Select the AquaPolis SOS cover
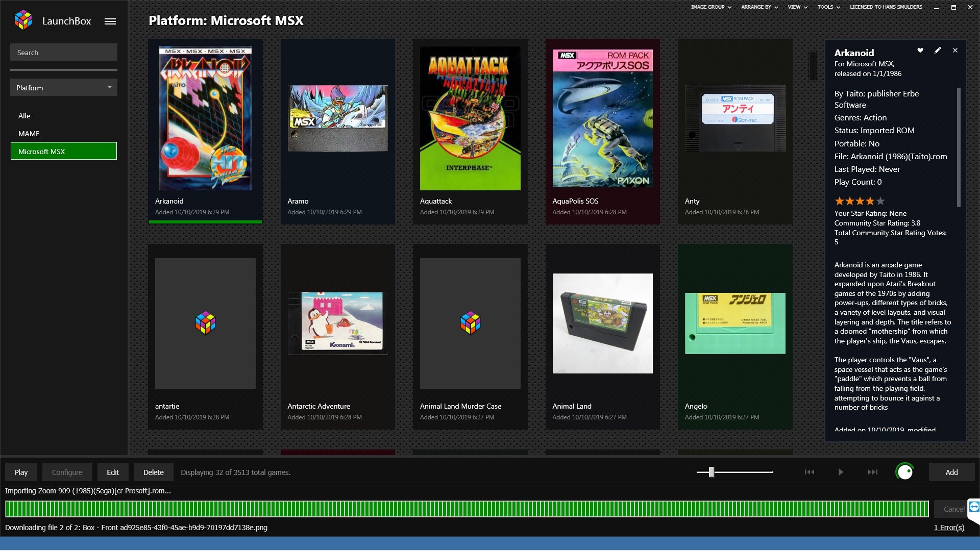This screenshot has height=551, width=980. point(602,118)
